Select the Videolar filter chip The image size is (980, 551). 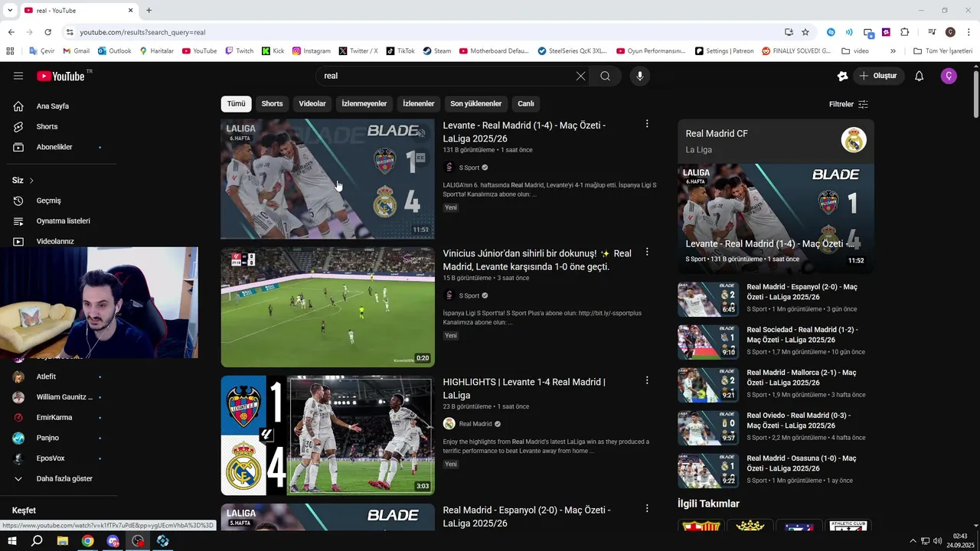(x=312, y=104)
